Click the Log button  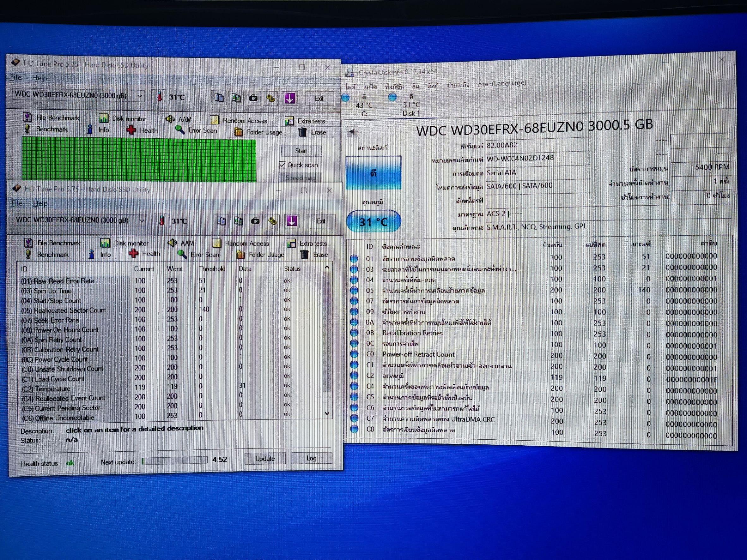(311, 458)
